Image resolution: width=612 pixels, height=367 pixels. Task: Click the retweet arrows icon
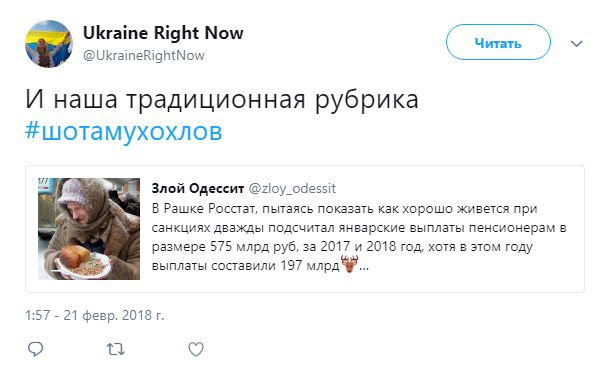pos(116,349)
